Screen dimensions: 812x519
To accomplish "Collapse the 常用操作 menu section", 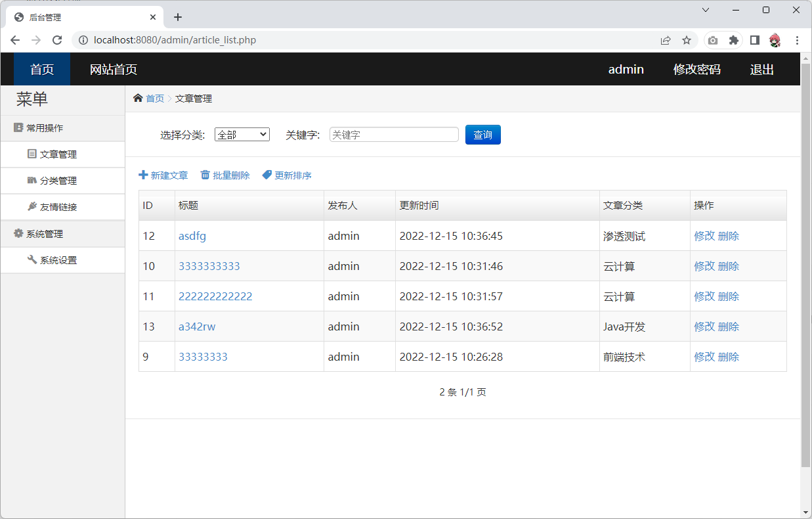I will (45, 128).
